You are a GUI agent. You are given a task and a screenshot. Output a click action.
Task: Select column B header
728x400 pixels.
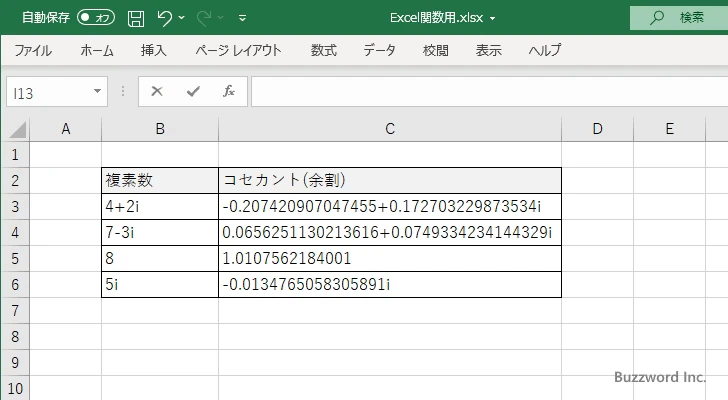160,129
